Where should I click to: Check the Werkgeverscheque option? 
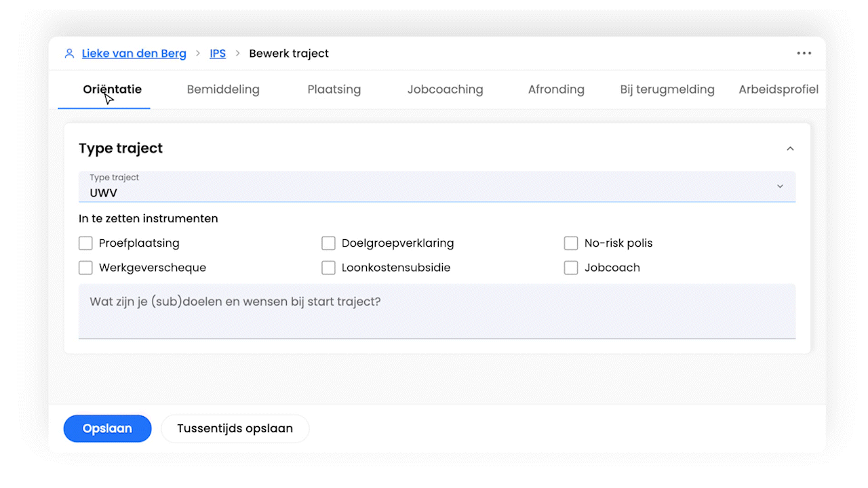pos(85,268)
